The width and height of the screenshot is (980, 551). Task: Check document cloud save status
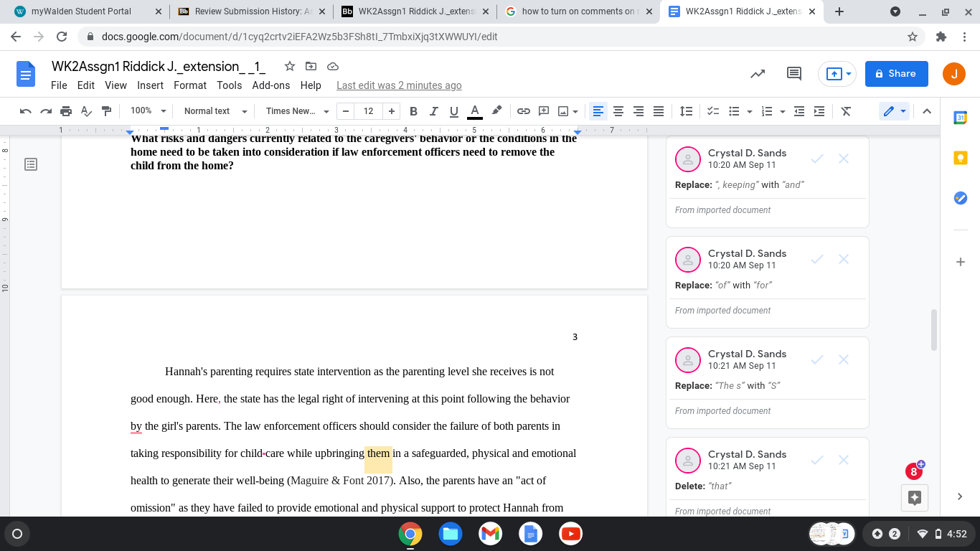333,66
